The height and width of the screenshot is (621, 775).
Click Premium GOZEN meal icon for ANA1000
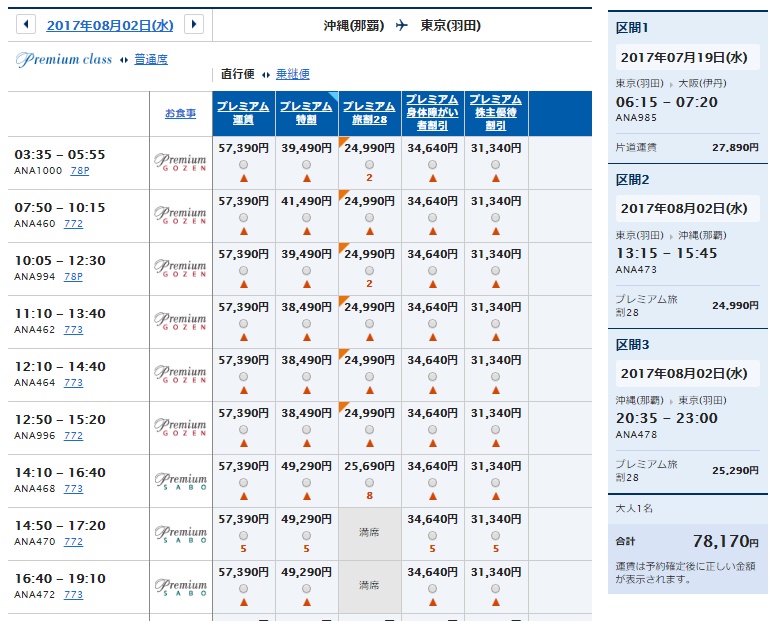[x=180, y=163]
